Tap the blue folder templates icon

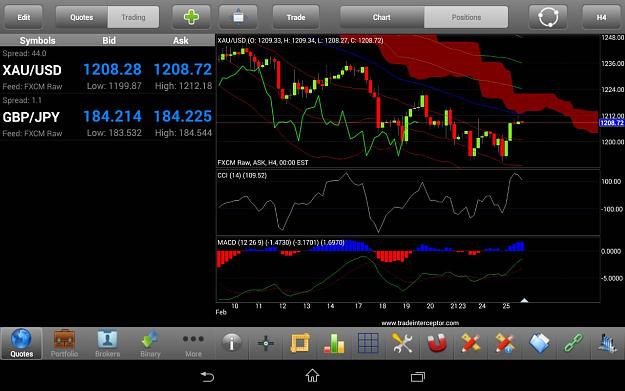(x=539, y=343)
